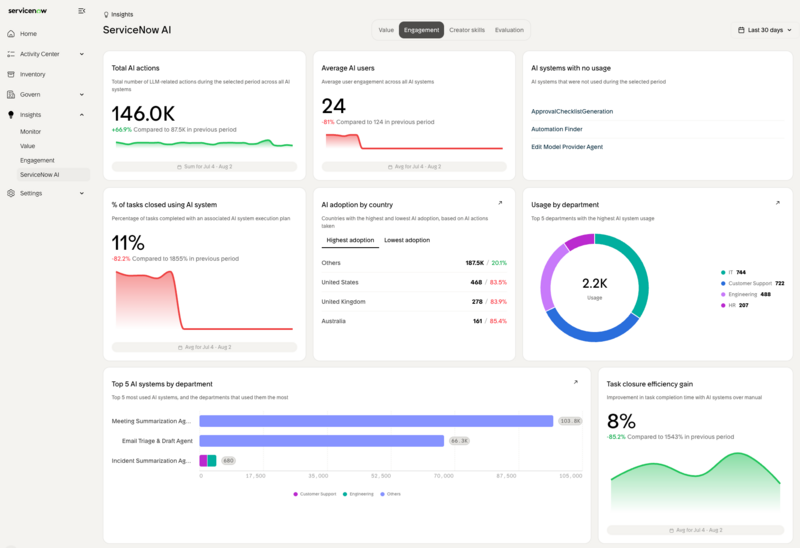Screen dimensions: 800x548
Task: Click the Others country row
Action: [414, 263]
